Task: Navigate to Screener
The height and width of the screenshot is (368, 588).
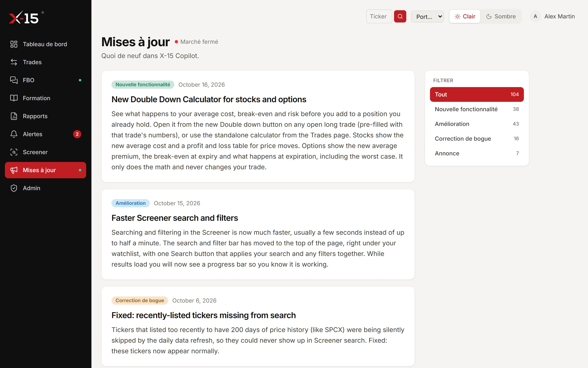Action: click(x=46, y=152)
